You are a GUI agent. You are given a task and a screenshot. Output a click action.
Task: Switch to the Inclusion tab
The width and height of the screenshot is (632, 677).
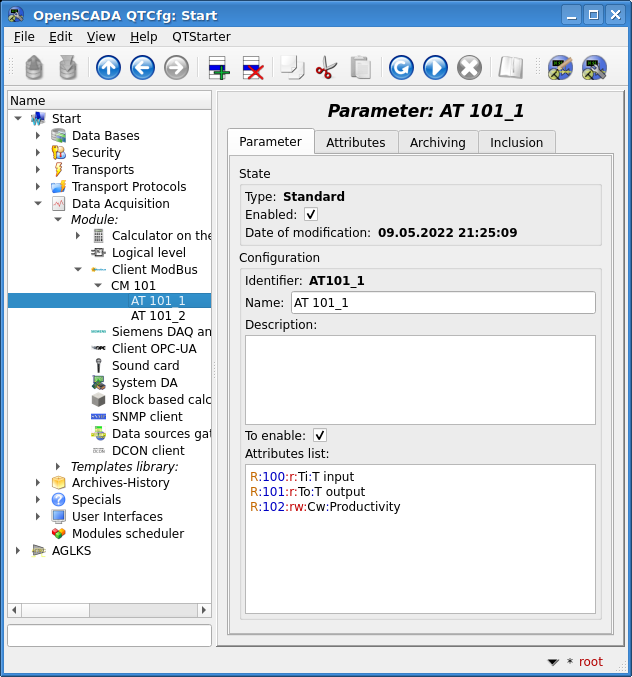coord(516,142)
